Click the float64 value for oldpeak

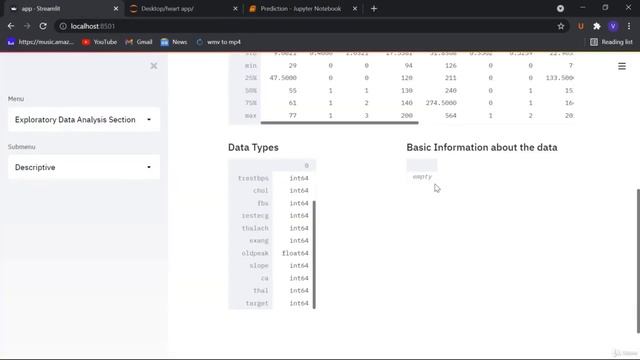pyautogui.click(x=295, y=253)
